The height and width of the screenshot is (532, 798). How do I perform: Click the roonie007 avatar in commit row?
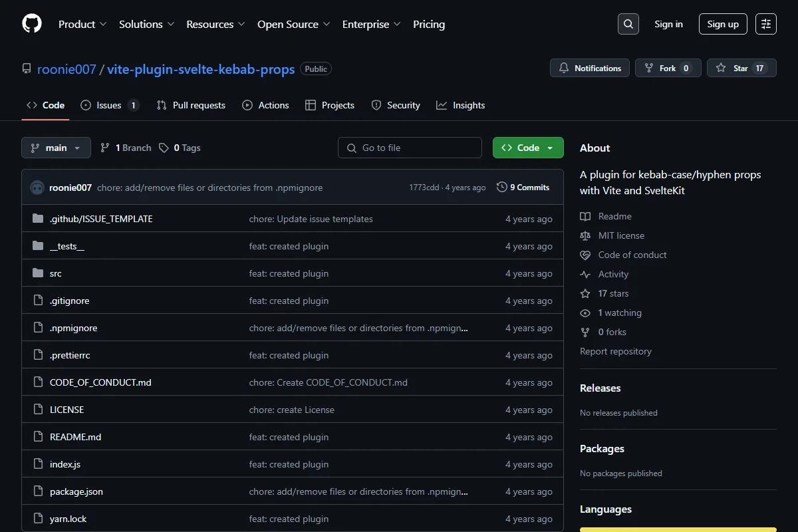pyautogui.click(x=37, y=188)
